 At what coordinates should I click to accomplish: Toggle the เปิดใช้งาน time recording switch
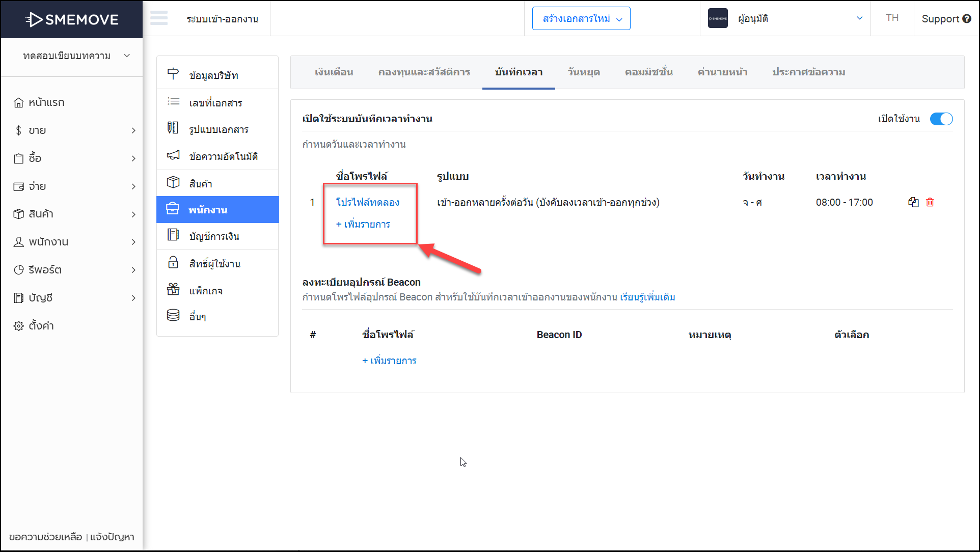(x=941, y=119)
